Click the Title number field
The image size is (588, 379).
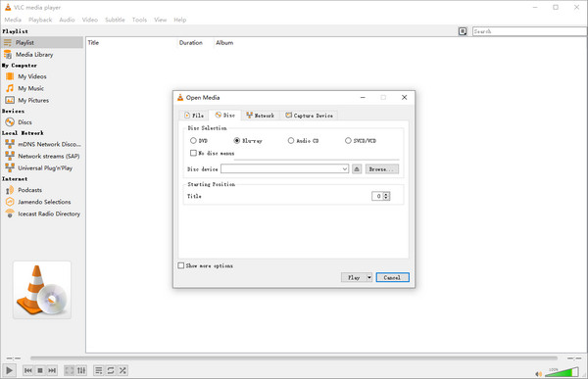coord(377,196)
